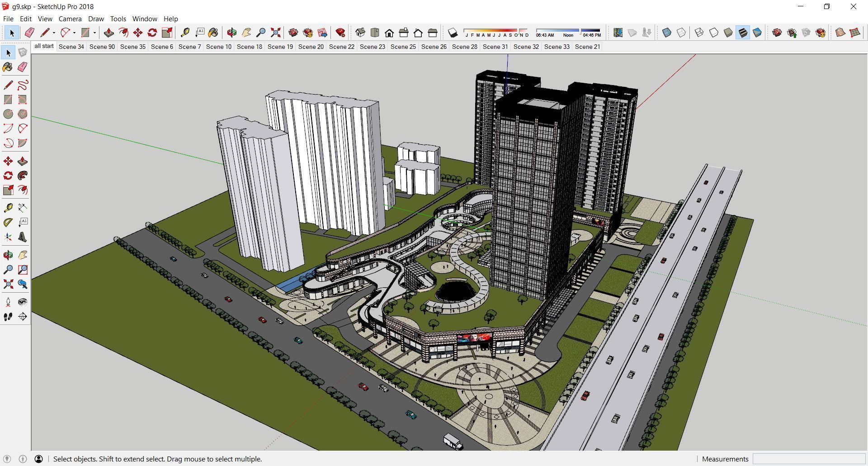The height and width of the screenshot is (466, 868).
Task: Open the shape tool dropdown arrow
Action: (94, 33)
